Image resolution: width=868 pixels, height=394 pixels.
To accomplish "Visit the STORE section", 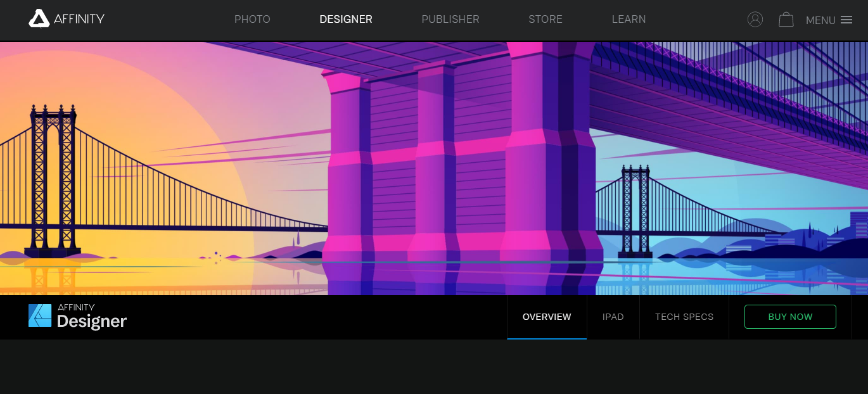I will coord(546,20).
